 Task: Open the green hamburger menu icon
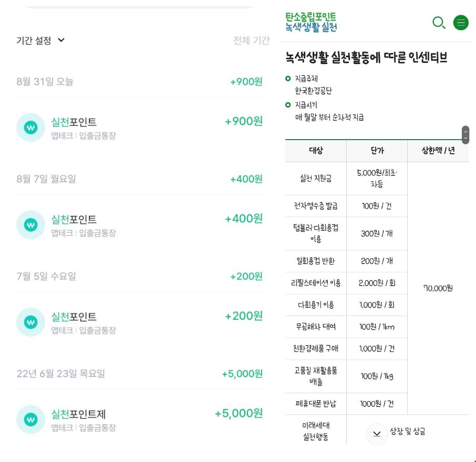point(461,23)
